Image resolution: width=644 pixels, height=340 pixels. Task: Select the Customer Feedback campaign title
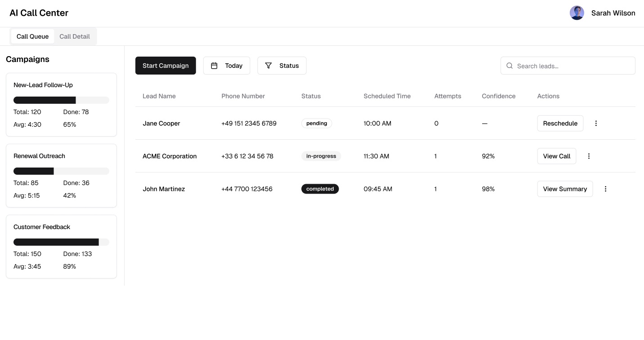[x=42, y=227]
